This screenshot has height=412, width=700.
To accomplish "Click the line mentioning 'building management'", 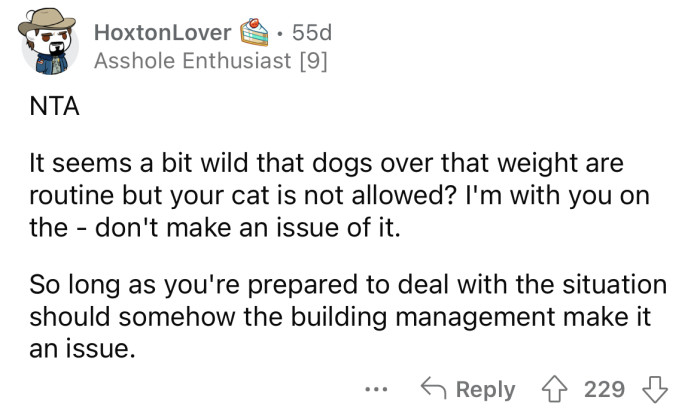I will (340, 317).
